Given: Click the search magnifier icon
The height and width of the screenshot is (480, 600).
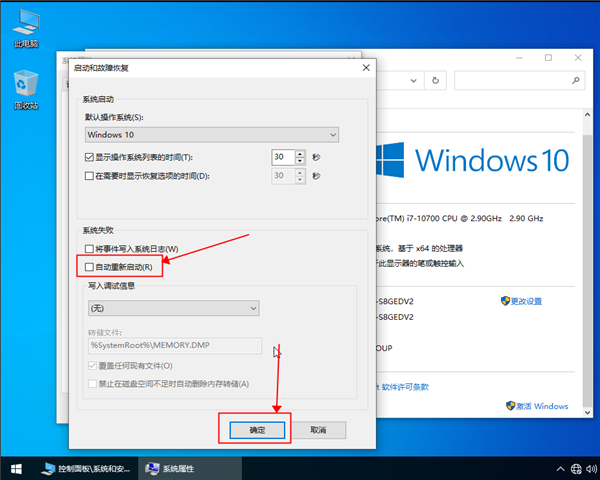Looking at the screenshot, I should 573,80.
